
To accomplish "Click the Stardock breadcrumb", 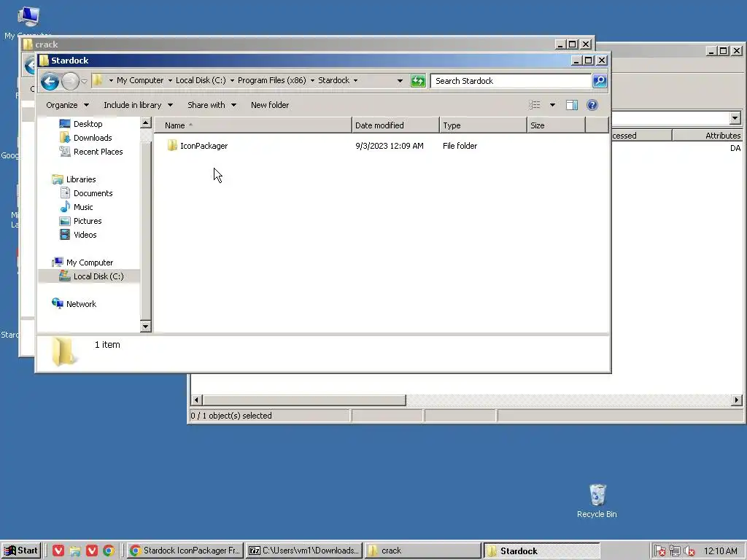I will pyautogui.click(x=333, y=80).
